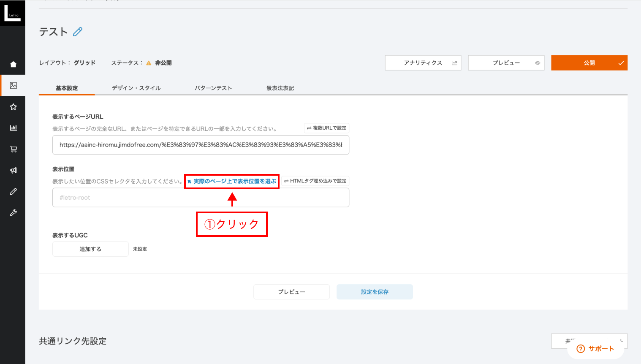Viewport: 641px width, 364px height.
Task: Open the 景表法表記 tab
Action: click(x=280, y=88)
